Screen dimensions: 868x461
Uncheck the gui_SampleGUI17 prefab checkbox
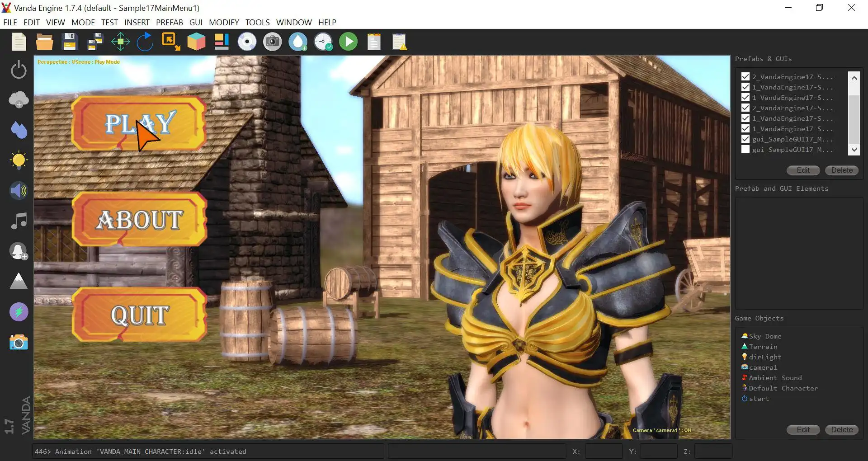point(745,139)
